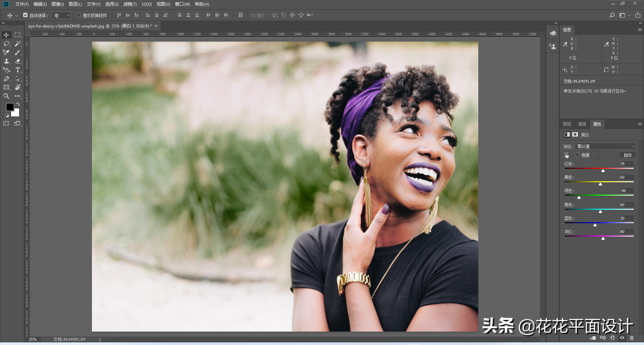Open the Help menu
This screenshot has width=644, height=345.
click(202, 4)
